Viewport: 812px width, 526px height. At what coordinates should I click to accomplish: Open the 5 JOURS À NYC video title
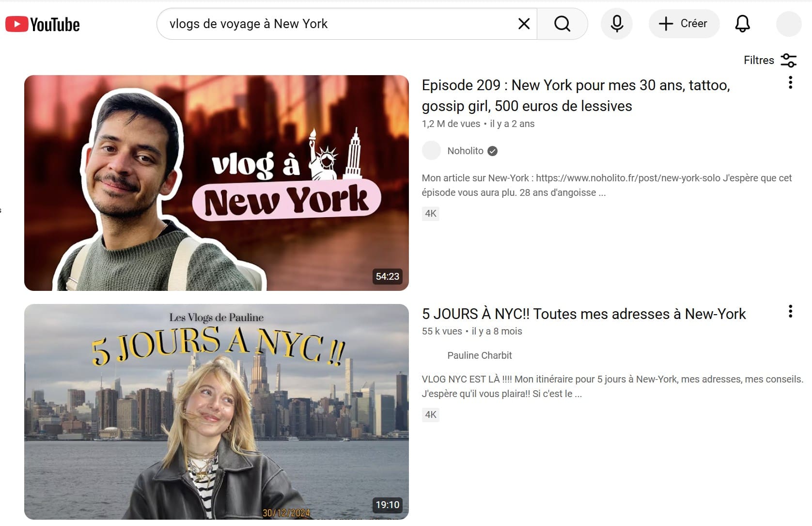pyautogui.click(x=583, y=314)
